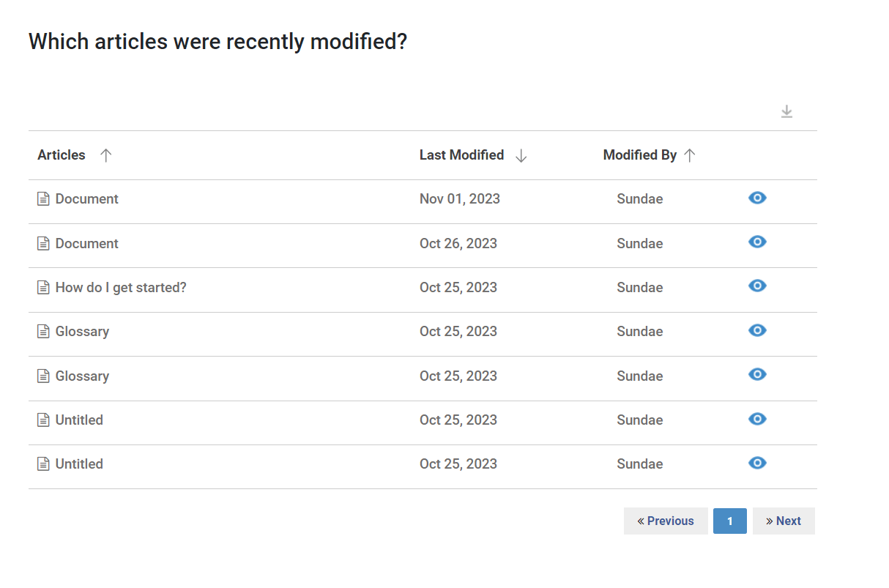Open the How do I get started? article
The width and height of the screenshot is (889, 588).
(121, 288)
